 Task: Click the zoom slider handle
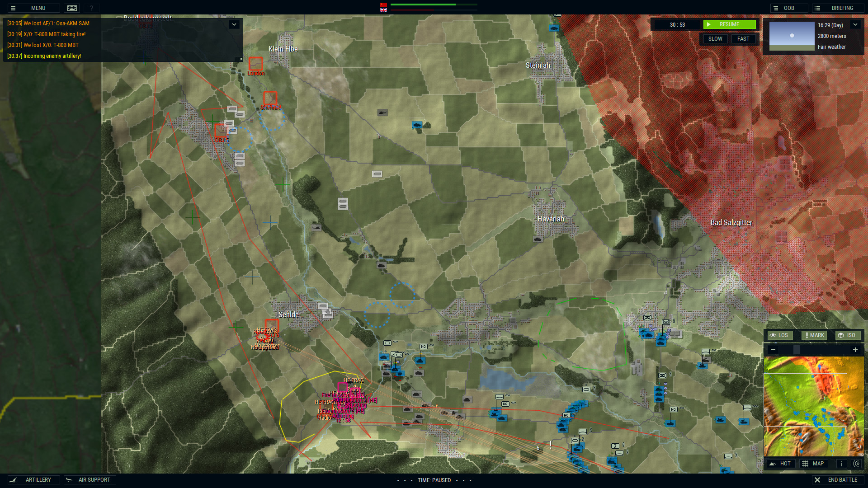pos(797,350)
